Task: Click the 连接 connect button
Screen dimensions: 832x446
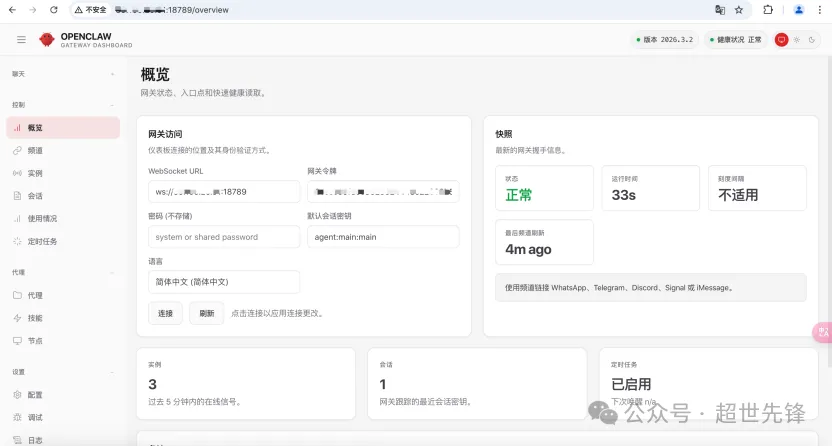Action: pyautogui.click(x=166, y=313)
